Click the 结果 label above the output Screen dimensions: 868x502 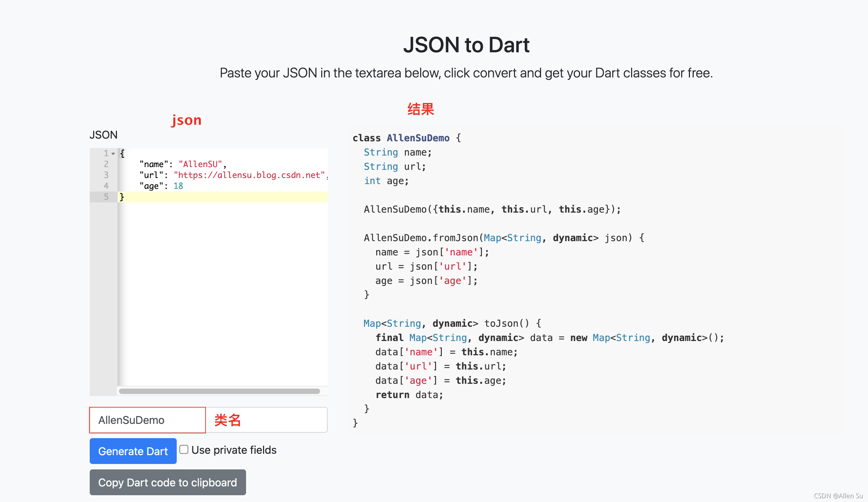420,109
